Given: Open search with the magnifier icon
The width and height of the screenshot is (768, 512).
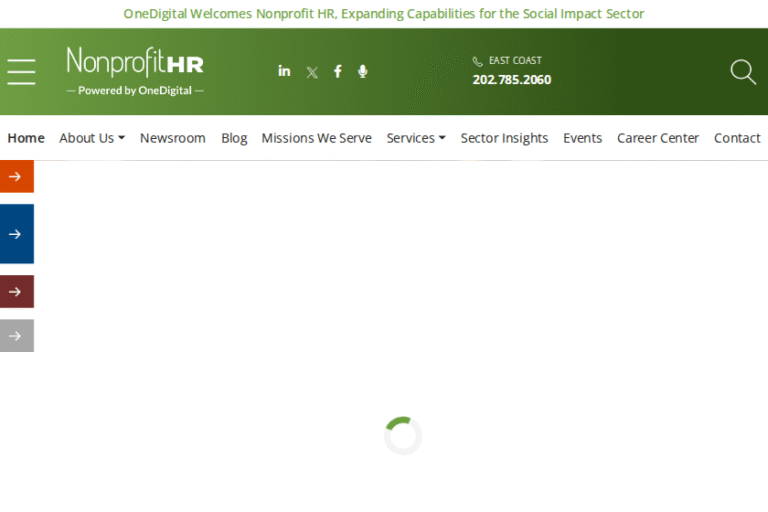Looking at the screenshot, I should click(x=742, y=72).
